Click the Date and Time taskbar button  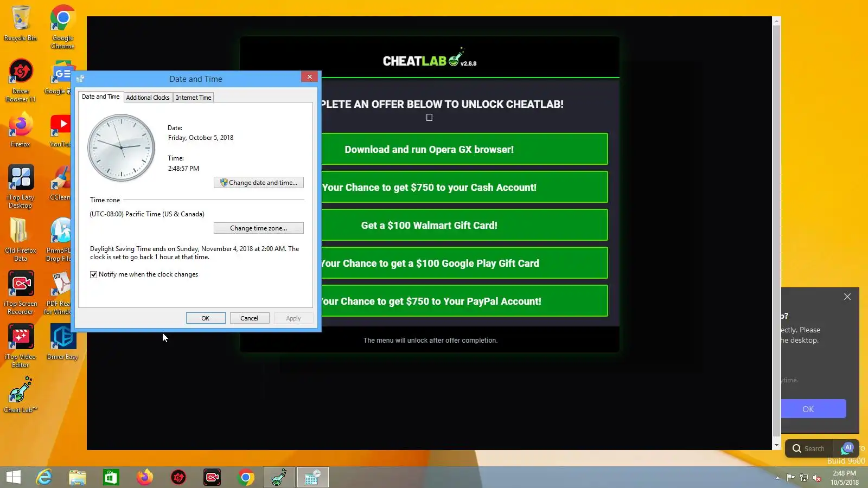pos(313,477)
